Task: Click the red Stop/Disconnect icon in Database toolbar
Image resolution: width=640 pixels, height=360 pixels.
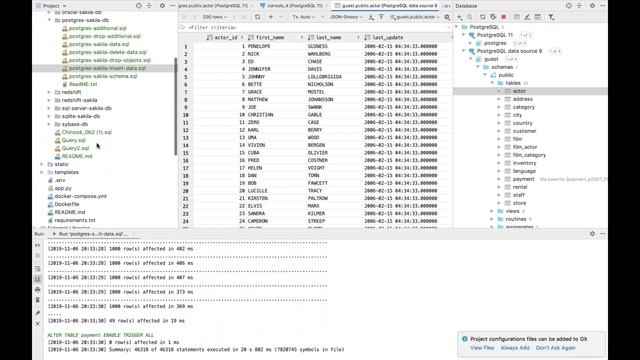Action: [504, 17]
